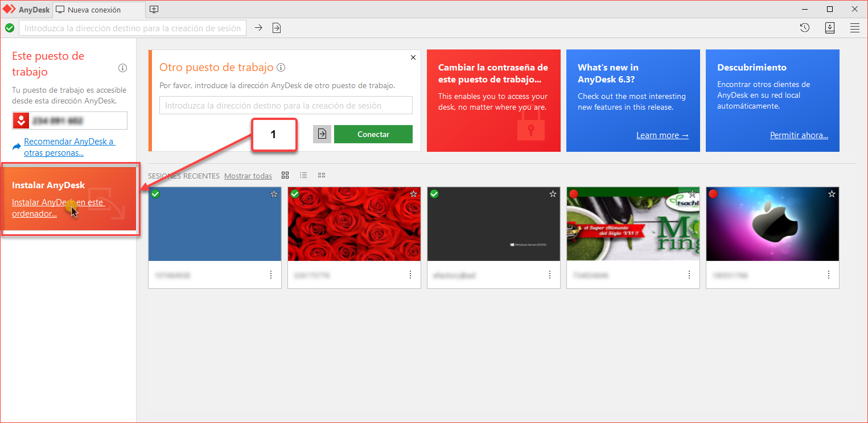Screen dimensions: 868x423
Task: Open the Moringa wallpaper session thumbnail
Action: point(633,224)
